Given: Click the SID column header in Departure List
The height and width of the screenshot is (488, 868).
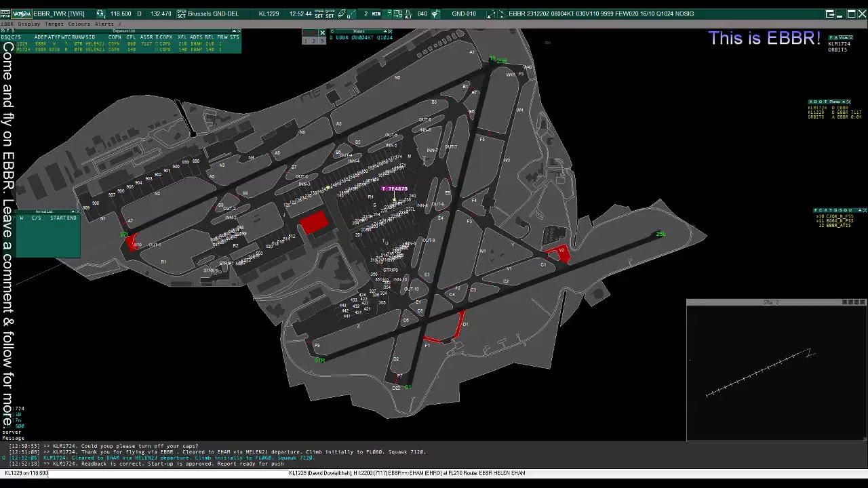Looking at the screenshot, I should point(90,37).
